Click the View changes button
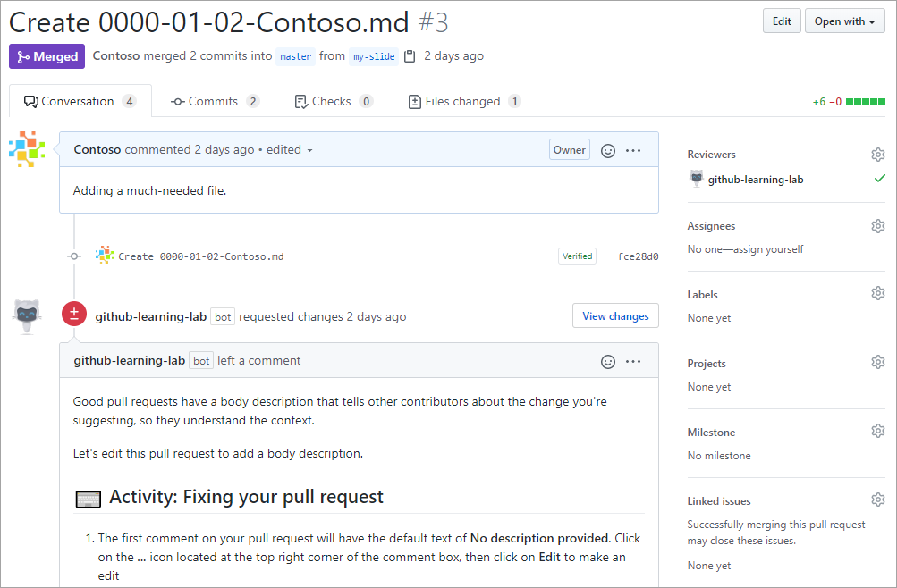 pos(615,315)
